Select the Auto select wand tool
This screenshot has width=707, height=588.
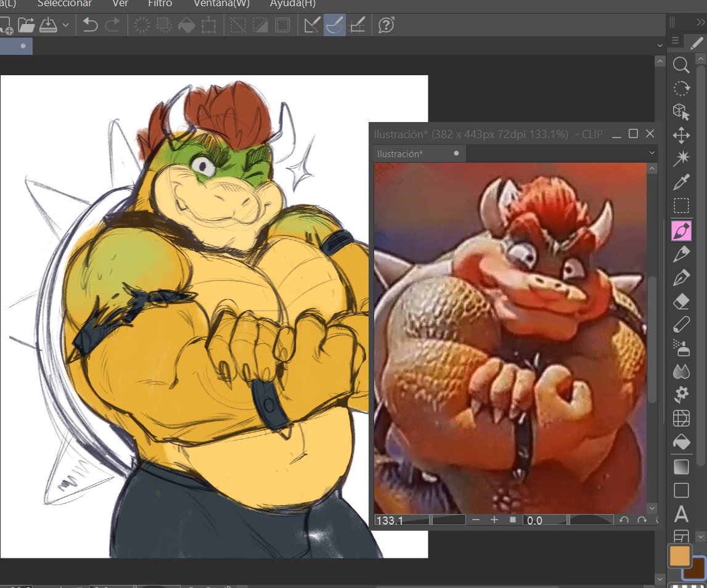(x=681, y=159)
